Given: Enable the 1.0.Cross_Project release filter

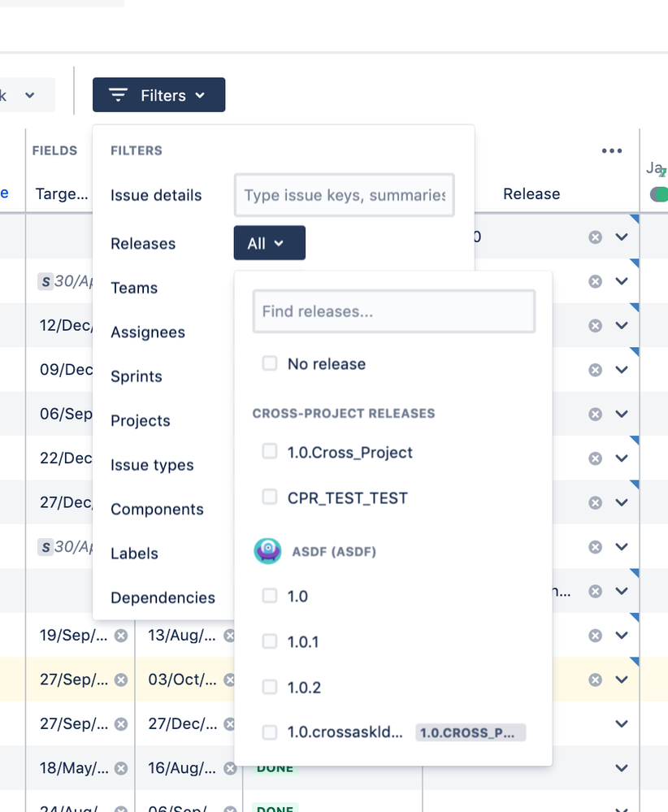Looking at the screenshot, I should pos(269,453).
